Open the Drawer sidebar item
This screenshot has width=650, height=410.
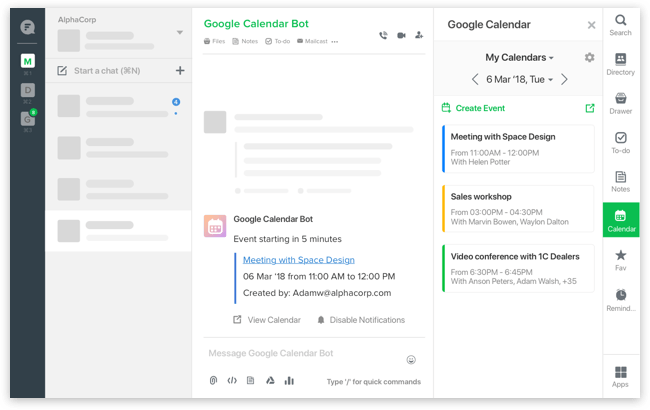click(620, 104)
